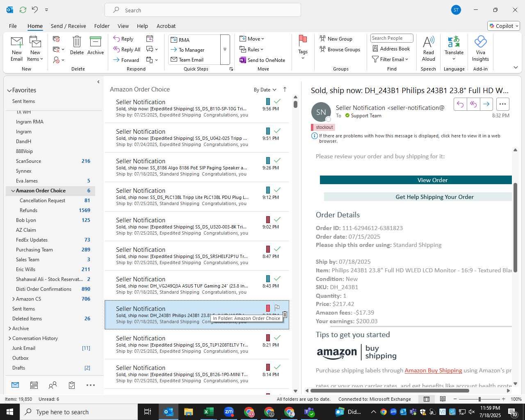
Task: Click the View Order button
Action: tap(416, 180)
